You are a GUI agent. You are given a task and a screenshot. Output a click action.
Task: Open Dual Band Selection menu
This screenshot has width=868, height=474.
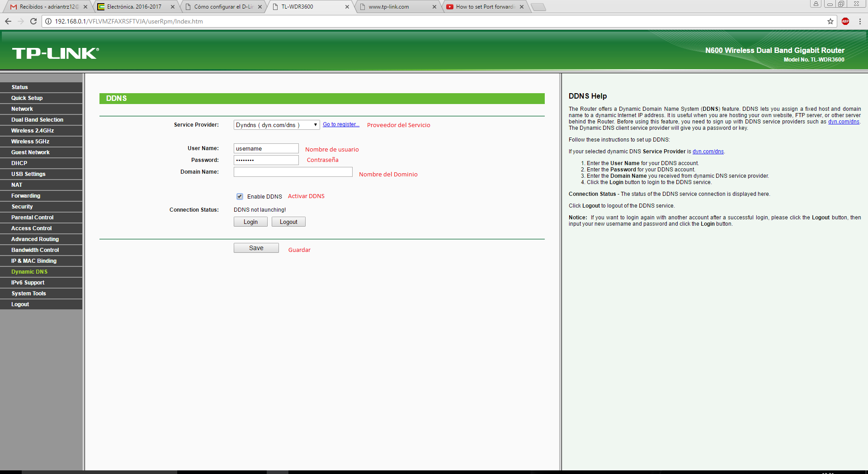click(41, 120)
